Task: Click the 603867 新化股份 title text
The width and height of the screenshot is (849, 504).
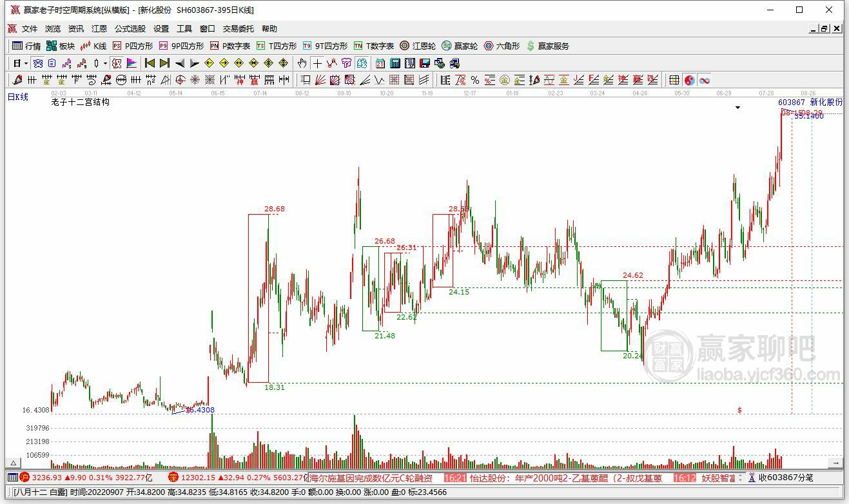Action: [810, 102]
